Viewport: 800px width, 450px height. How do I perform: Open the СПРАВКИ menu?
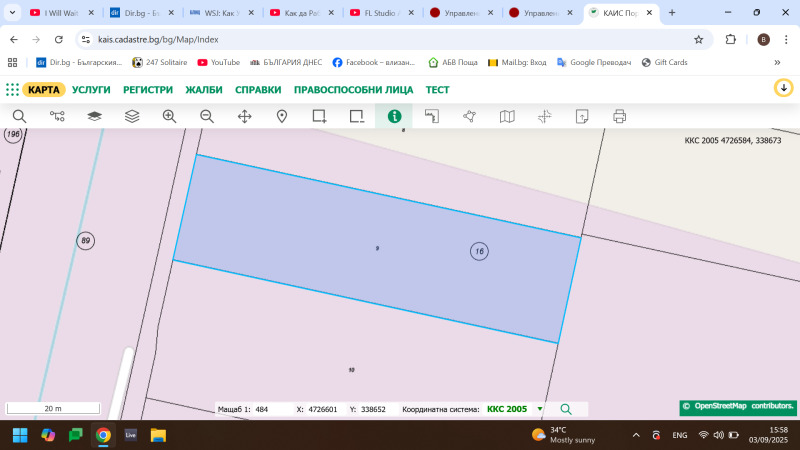[x=257, y=89]
